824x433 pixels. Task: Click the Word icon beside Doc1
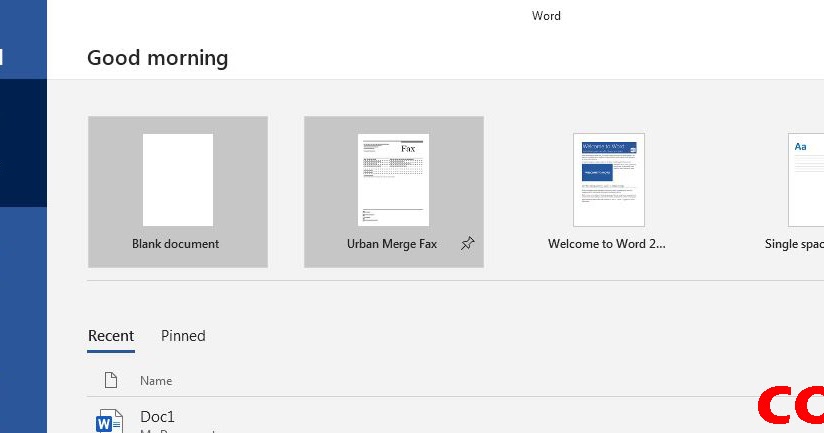coord(109,421)
